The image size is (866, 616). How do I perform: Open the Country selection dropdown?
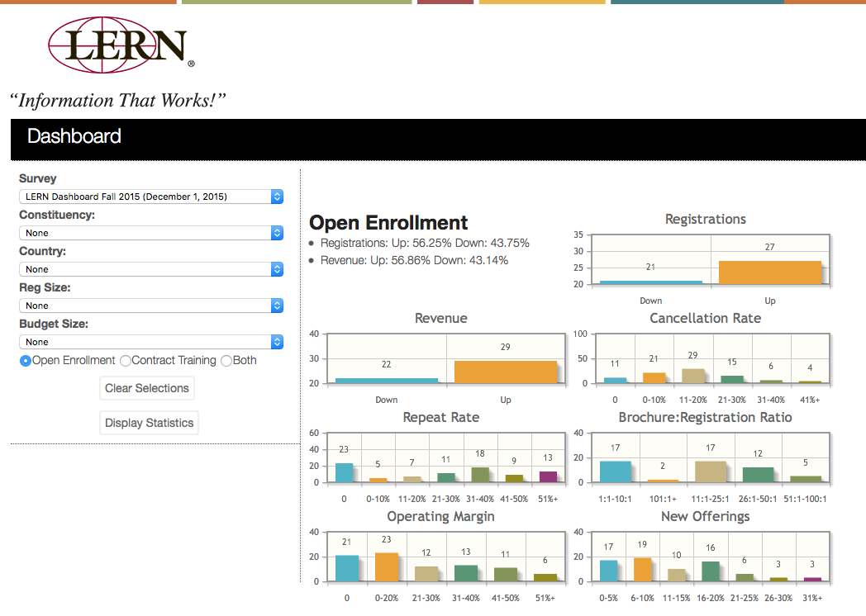151,269
